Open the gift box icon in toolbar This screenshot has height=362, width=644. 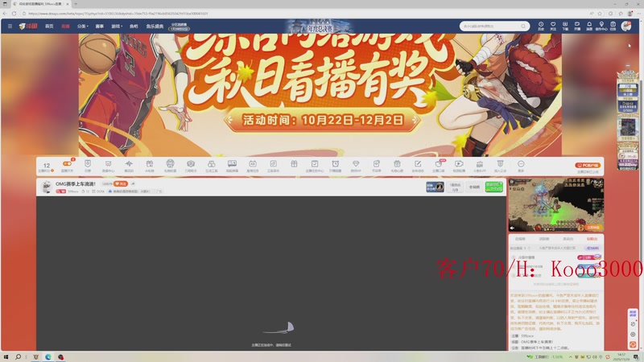coord(294,164)
